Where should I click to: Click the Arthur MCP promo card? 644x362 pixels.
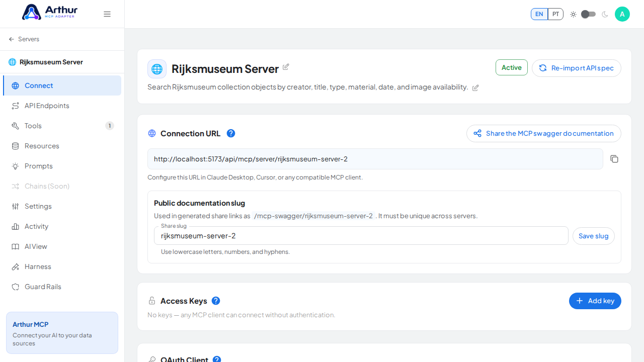[x=62, y=333]
